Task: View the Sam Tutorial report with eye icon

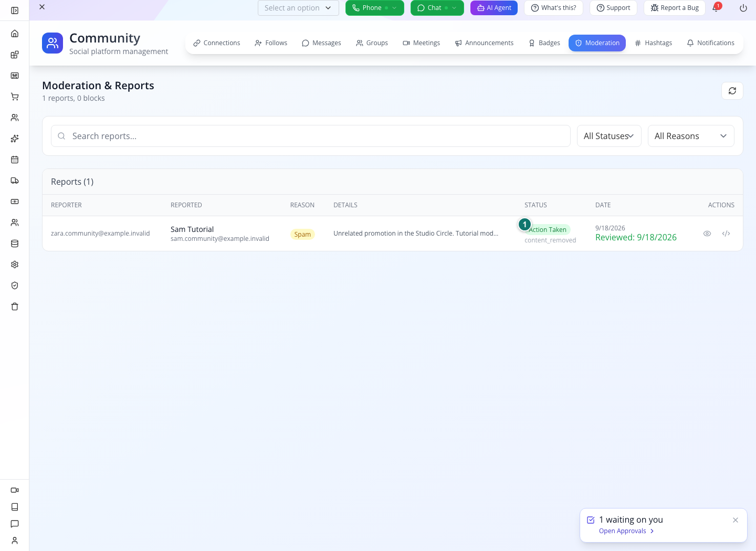Action: tap(707, 234)
